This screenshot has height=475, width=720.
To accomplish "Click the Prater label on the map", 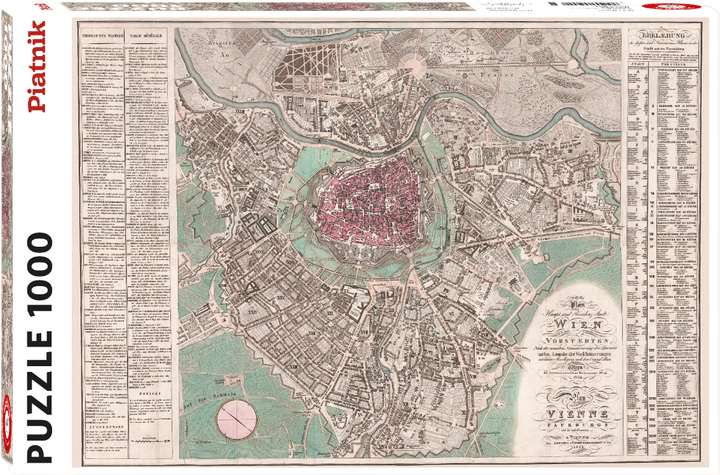I will 499,74.
